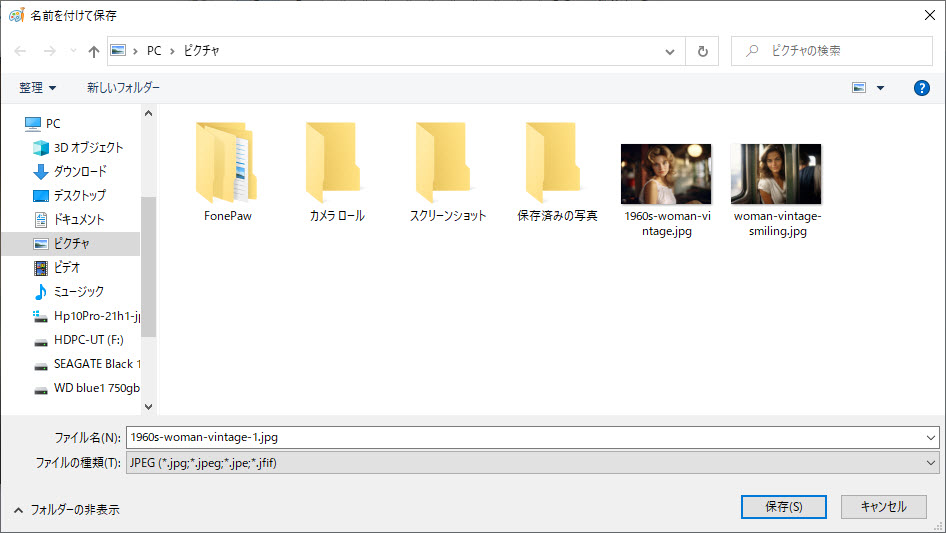Click the up-one-level arrow icon
This screenshot has height=533, width=946.
pyautogui.click(x=94, y=51)
